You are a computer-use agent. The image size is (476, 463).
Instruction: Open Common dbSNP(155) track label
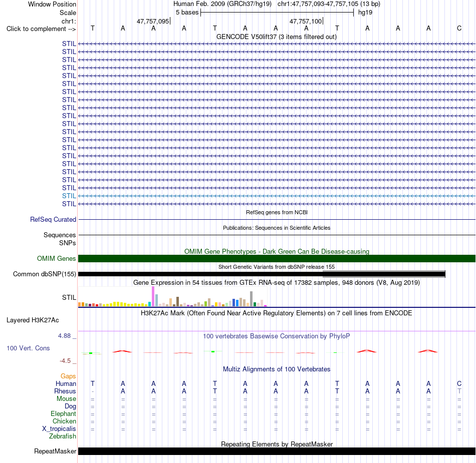coord(44,274)
